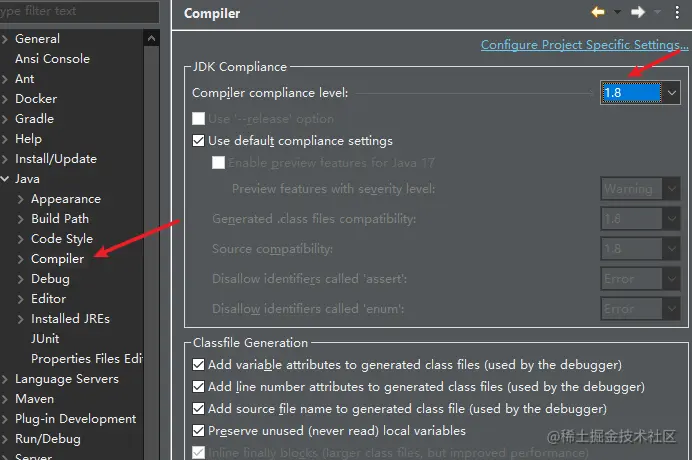
Task: Toggle Add line number attributes checkbox
Action: (199, 387)
